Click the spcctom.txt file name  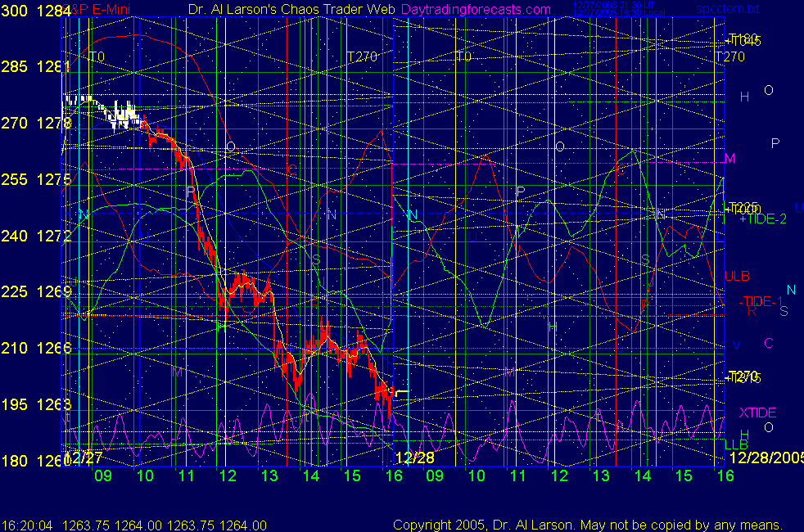pos(728,9)
